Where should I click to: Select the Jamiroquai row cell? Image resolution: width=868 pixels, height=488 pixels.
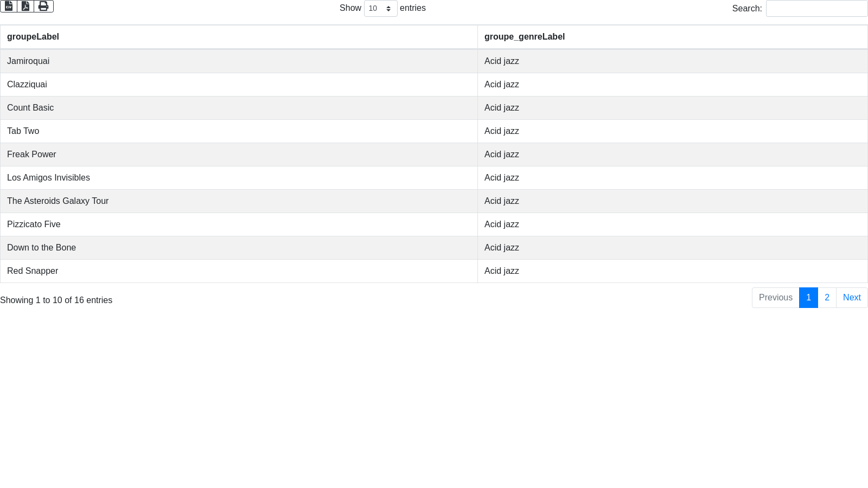(28, 61)
